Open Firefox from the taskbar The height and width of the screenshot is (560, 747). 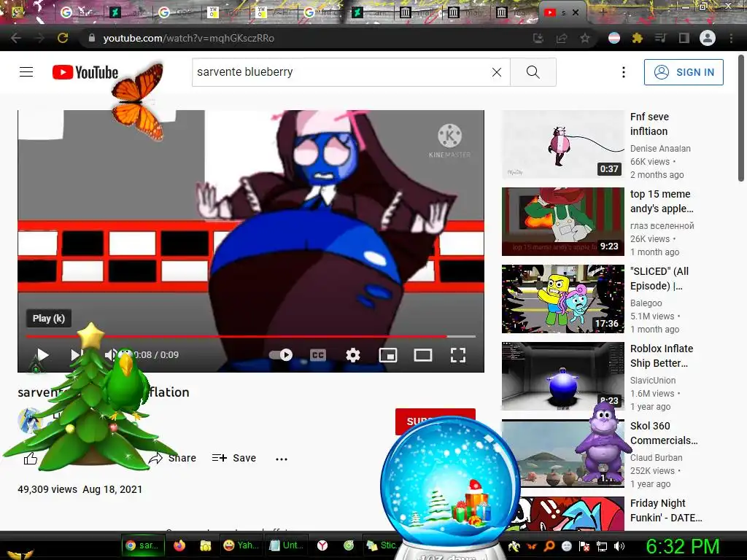(x=179, y=545)
